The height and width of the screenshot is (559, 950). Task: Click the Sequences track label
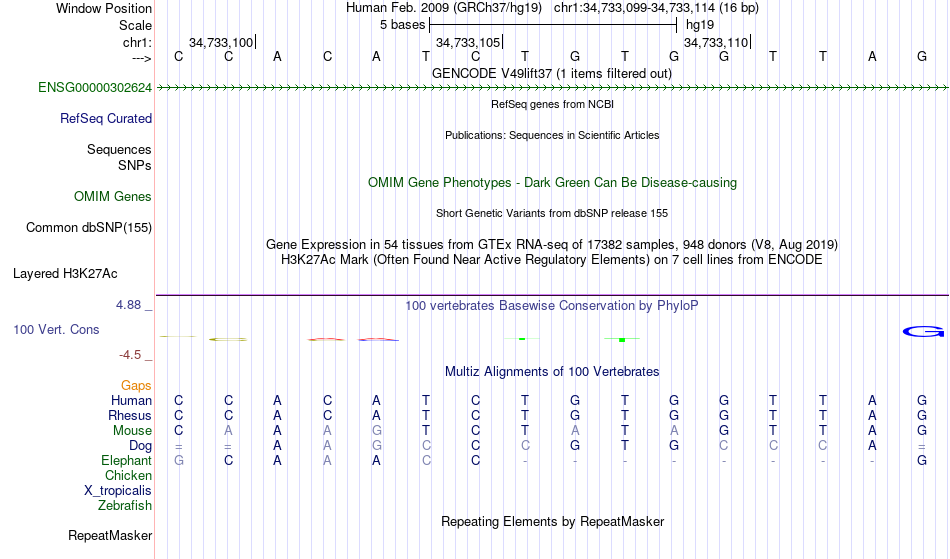click(x=119, y=150)
